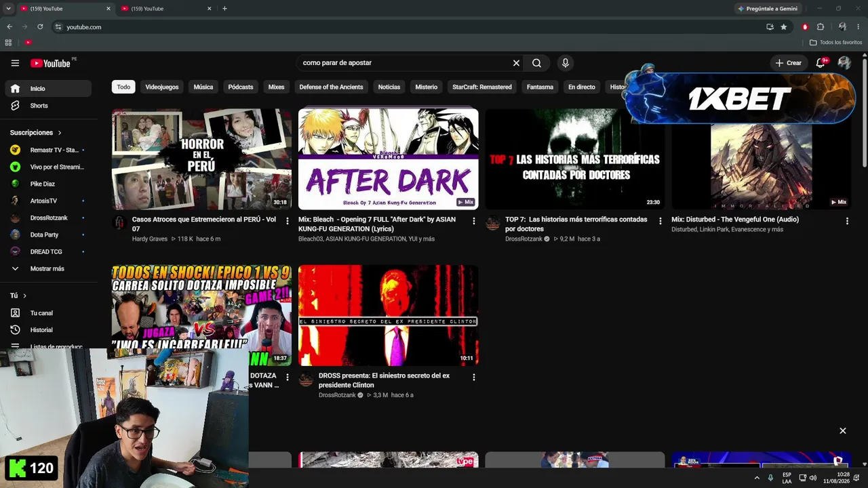
Task: Show hidden tray icons chevron
Action: click(757, 478)
